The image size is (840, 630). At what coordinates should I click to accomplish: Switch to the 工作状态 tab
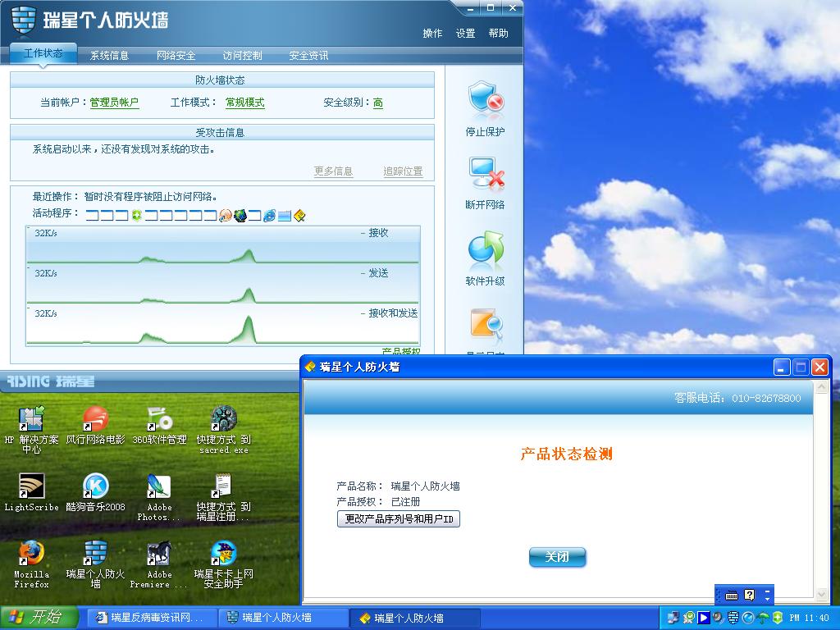point(43,53)
